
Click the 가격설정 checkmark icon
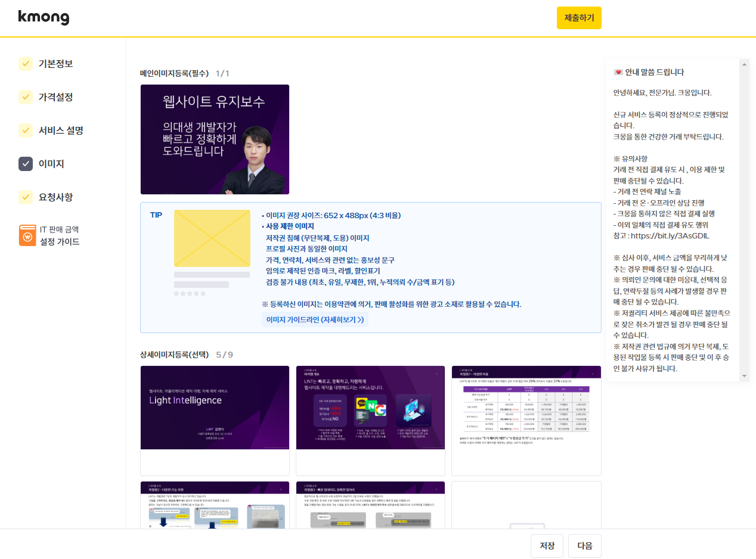(x=26, y=97)
